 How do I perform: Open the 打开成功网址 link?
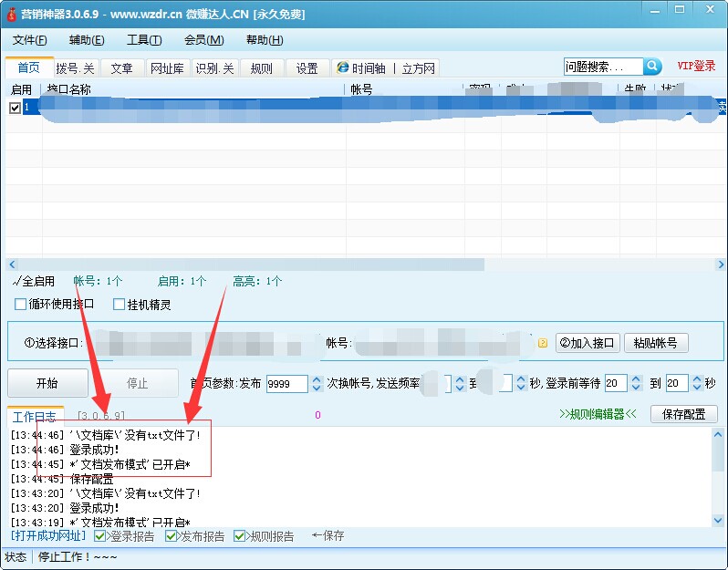[x=49, y=536]
